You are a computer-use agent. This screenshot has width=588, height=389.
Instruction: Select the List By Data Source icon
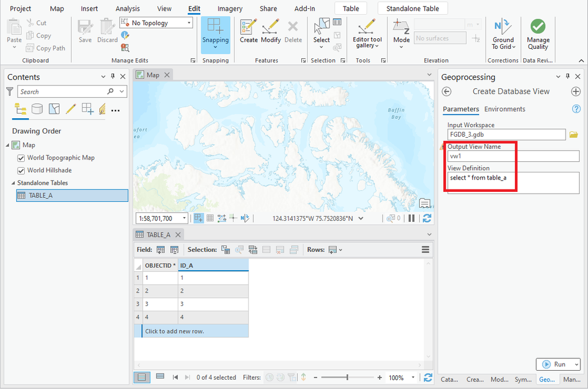(36, 109)
